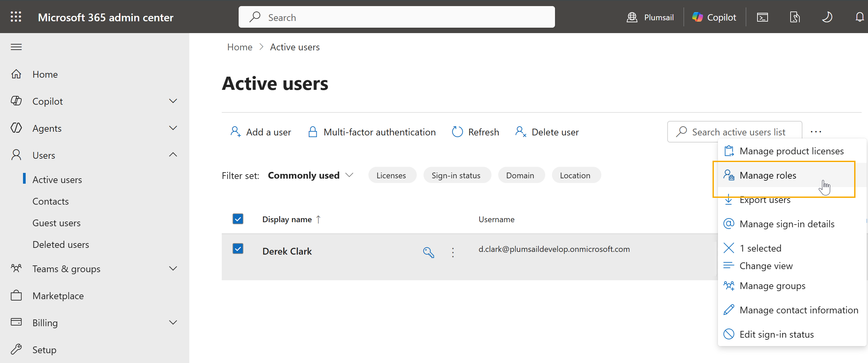The width and height of the screenshot is (868, 363).
Task: Select Change view menu item
Action: click(792, 265)
